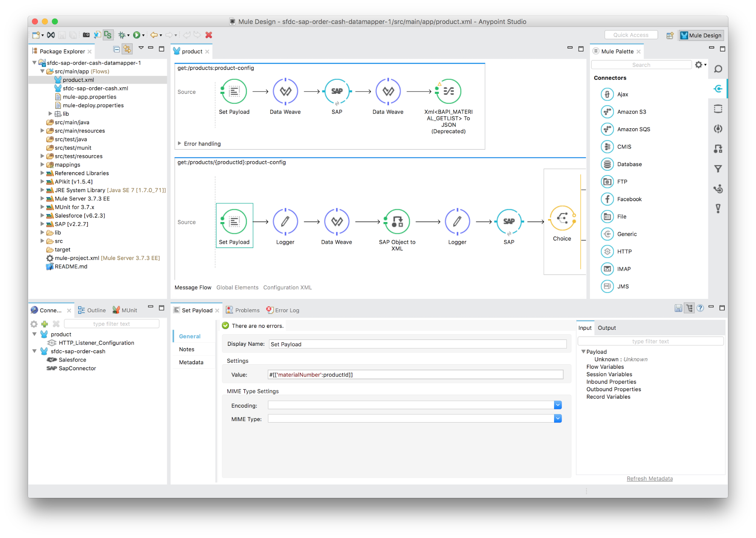756x538 pixels.
Task: Switch to the Configuration XML tab
Action: [287, 288]
